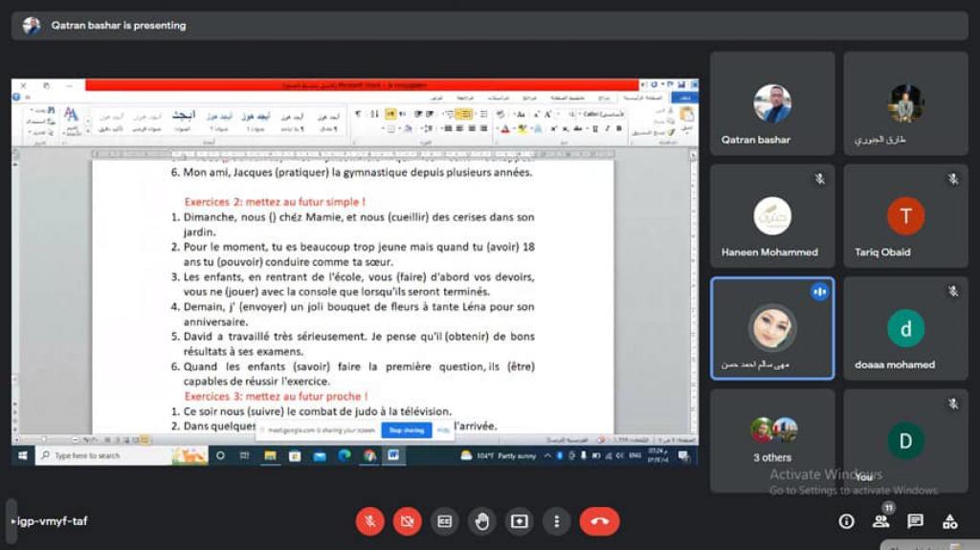Open the 3 others participants tile
The height and width of the screenshot is (550, 980).
[771, 440]
